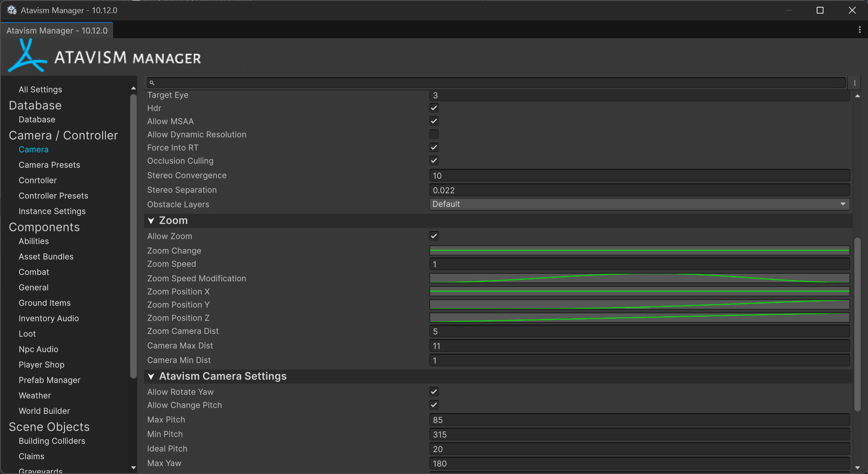Open Zoom Speed Modification curve editor
868x474 pixels.
pos(640,278)
